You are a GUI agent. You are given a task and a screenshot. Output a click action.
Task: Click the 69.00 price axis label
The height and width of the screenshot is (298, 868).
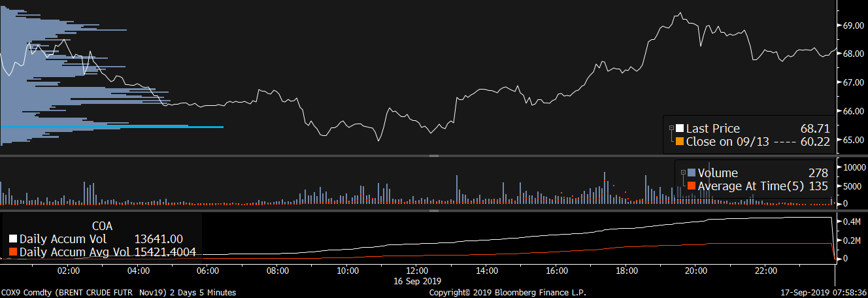851,25
